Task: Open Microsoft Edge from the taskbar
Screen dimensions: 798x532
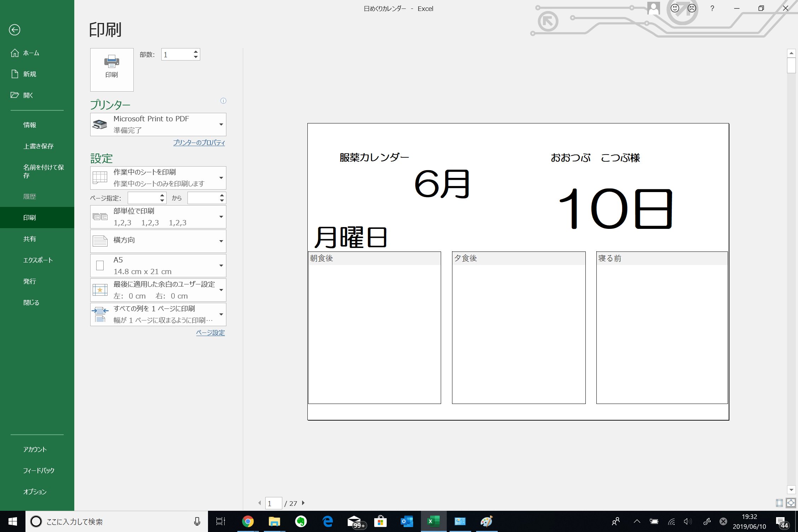Action: click(328, 521)
